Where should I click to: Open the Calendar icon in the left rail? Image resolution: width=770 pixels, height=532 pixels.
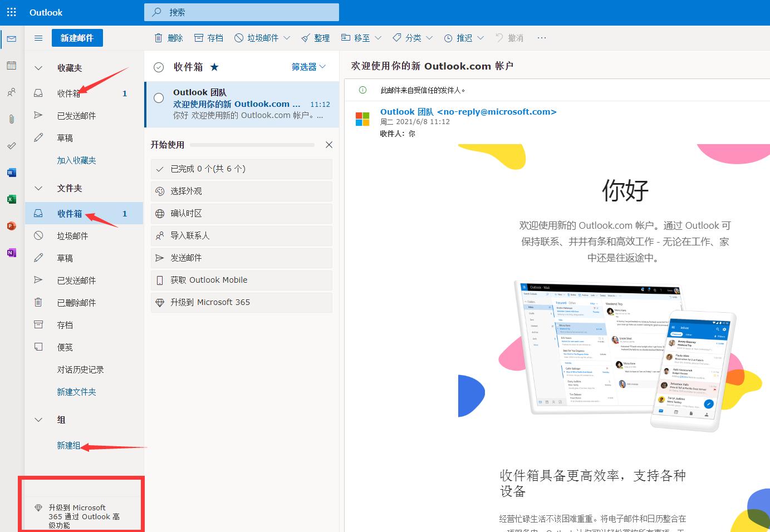(x=11, y=66)
